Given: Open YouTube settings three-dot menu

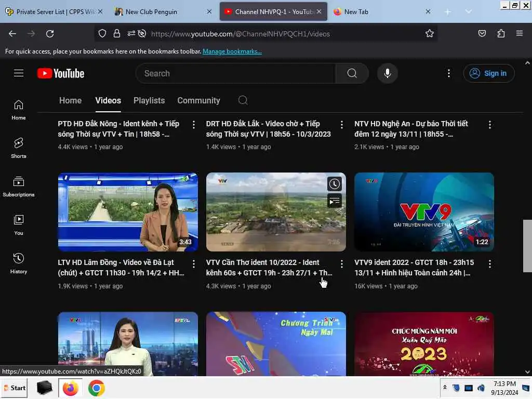Looking at the screenshot, I should click(x=448, y=73).
